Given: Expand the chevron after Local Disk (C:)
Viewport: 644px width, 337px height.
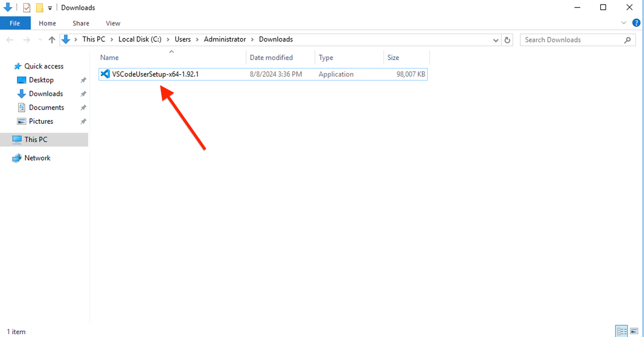Looking at the screenshot, I should pyautogui.click(x=168, y=39).
